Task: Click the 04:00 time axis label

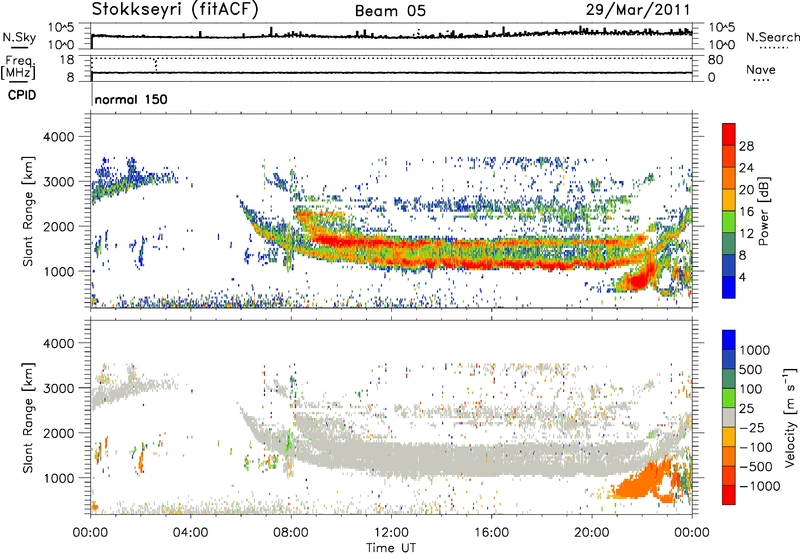Action: (x=190, y=533)
